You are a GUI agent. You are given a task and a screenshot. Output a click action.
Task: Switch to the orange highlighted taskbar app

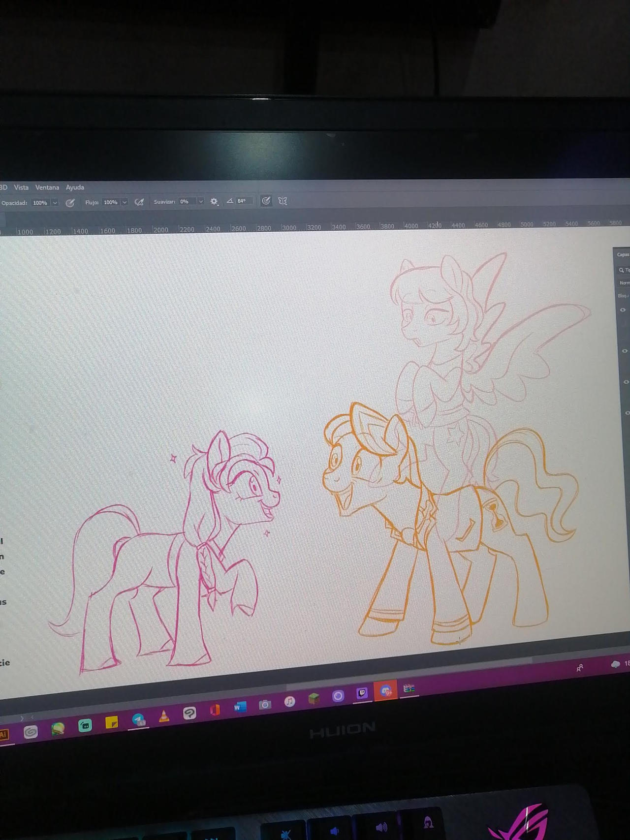coord(385,690)
